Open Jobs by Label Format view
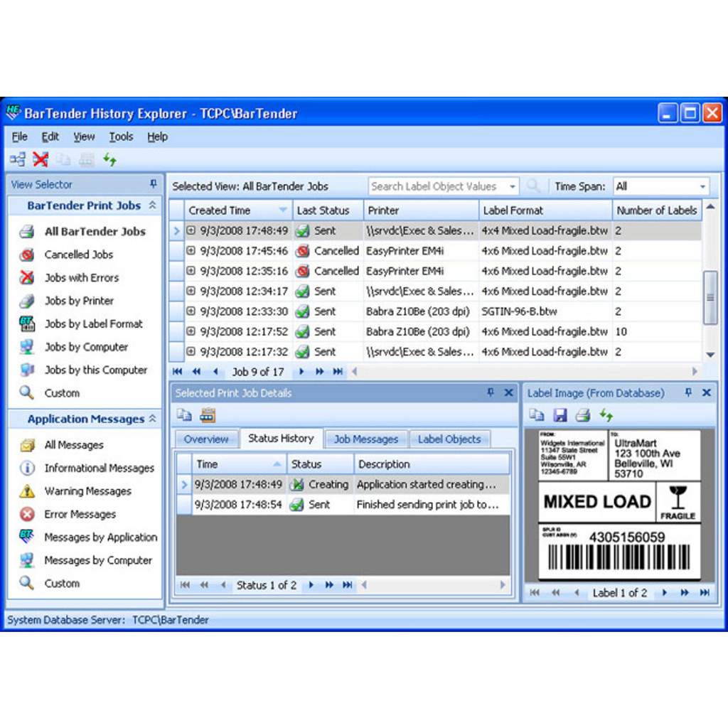This screenshot has height=728, width=728. tap(93, 324)
